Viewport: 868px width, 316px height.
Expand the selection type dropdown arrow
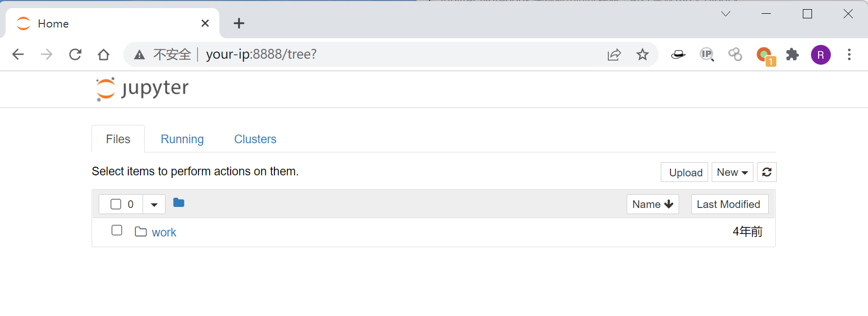tap(154, 205)
